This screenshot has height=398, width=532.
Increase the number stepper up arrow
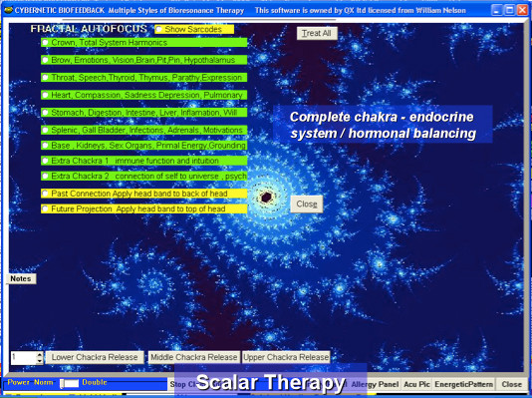[40, 354]
